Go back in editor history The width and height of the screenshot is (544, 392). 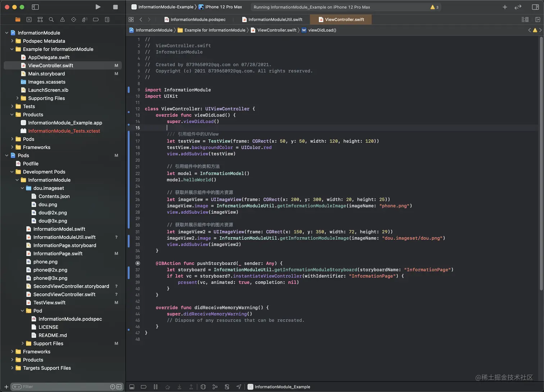coord(141,19)
